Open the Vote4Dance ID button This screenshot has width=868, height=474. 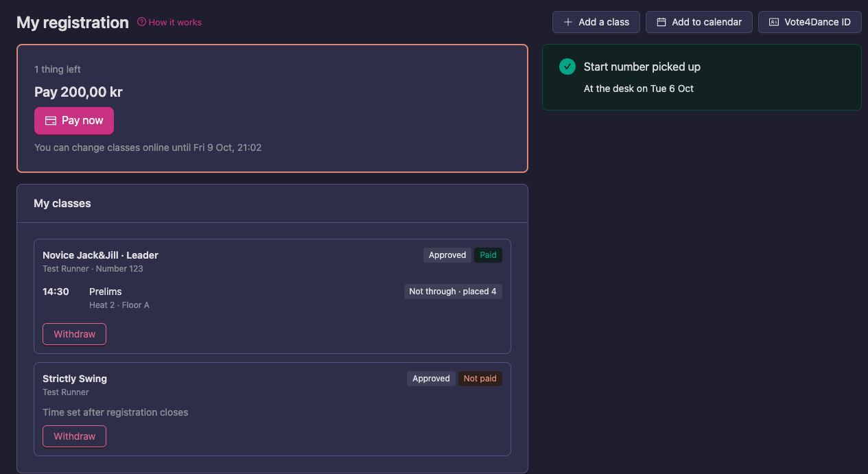click(810, 22)
